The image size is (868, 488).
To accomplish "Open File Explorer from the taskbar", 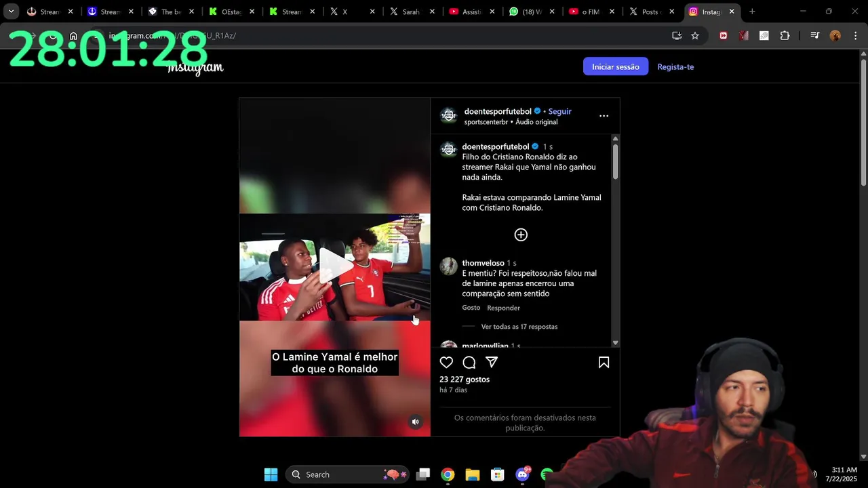I will pos(473,474).
